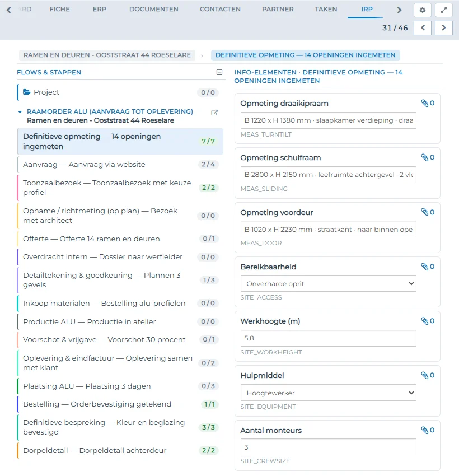Select the Project row

(x=120, y=92)
